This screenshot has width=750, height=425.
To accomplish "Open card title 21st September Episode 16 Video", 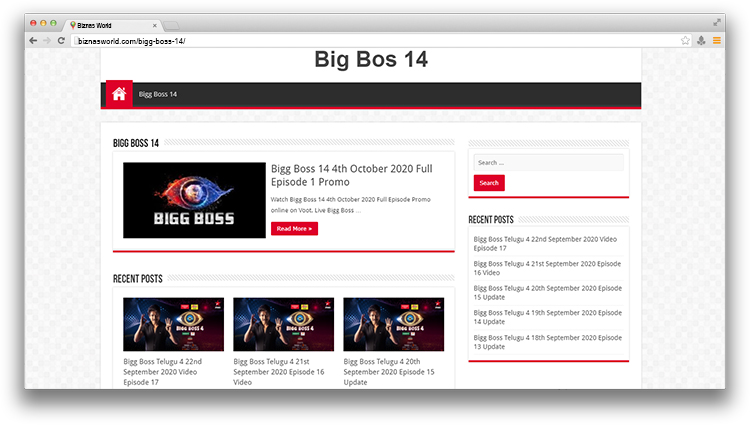I will coord(279,372).
